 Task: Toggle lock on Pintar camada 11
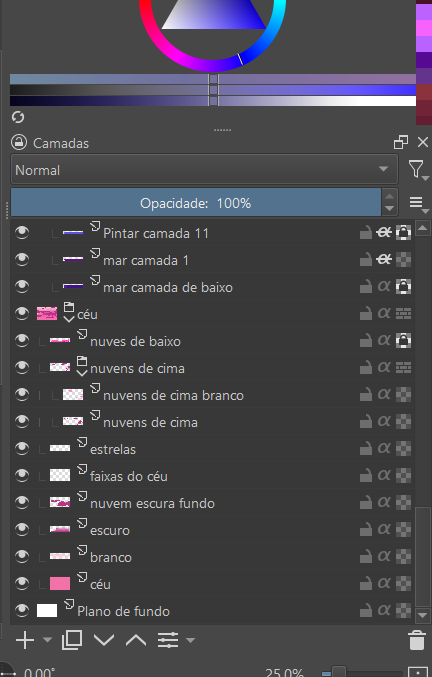(x=366, y=233)
